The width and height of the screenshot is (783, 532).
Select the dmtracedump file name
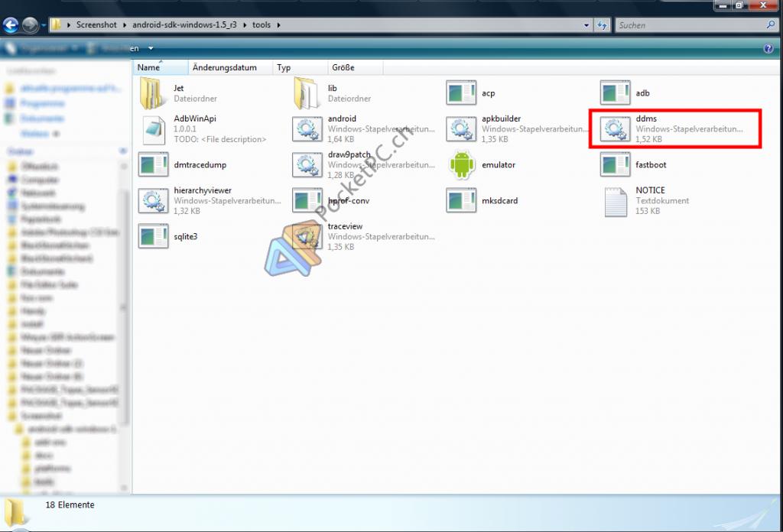(200, 164)
